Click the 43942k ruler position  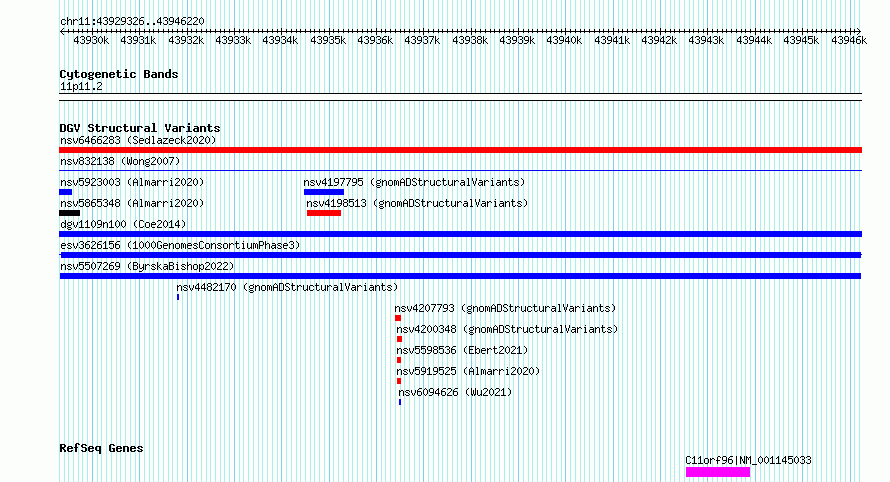coord(659,40)
